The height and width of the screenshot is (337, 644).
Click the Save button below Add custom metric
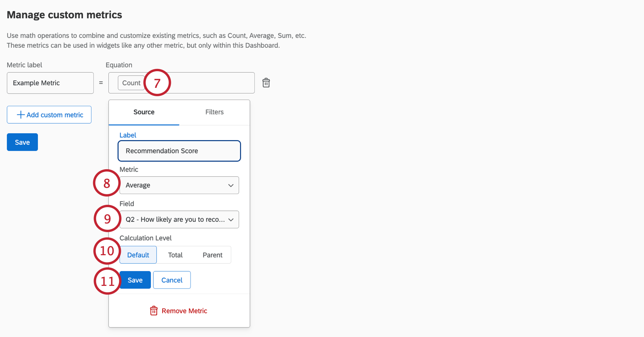pyautogui.click(x=22, y=142)
